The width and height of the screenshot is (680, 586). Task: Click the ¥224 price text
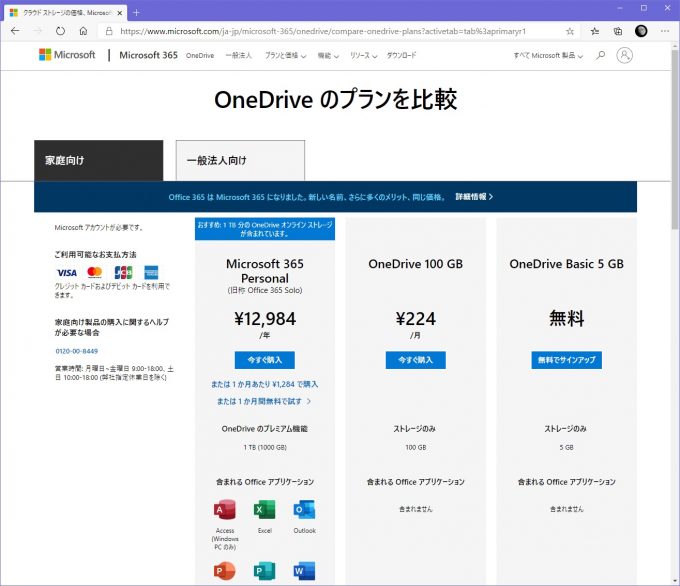point(415,319)
